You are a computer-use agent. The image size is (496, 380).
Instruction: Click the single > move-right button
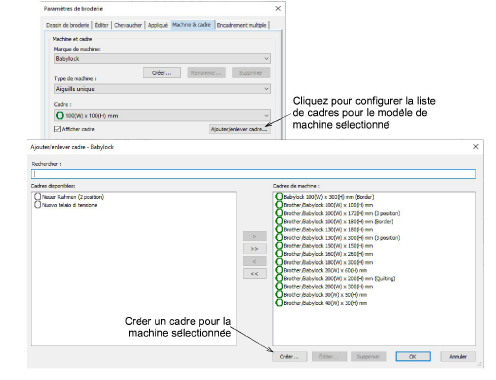(255, 236)
